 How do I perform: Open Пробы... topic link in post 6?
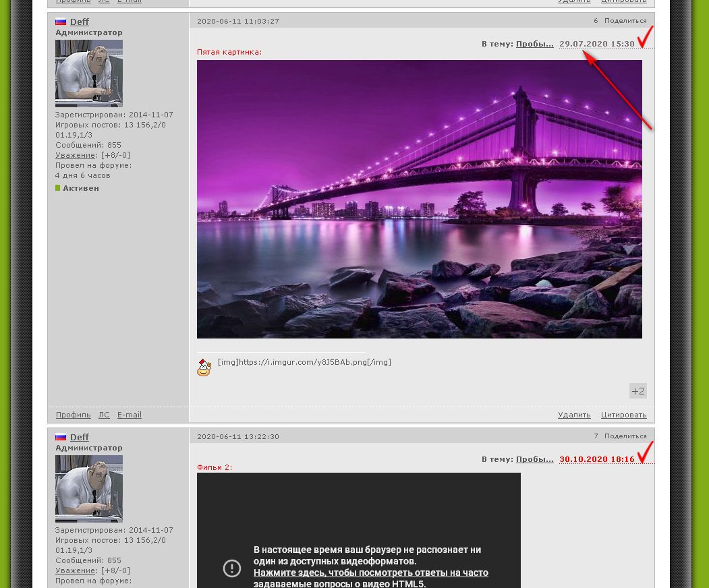(534, 44)
